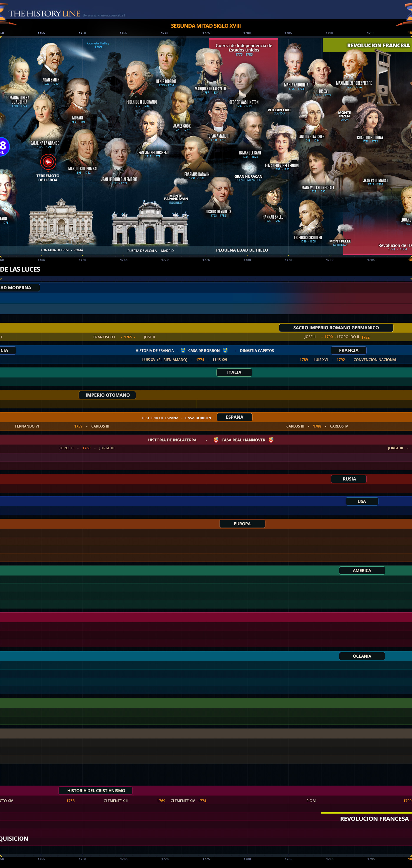This screenshot has height=868, width=412.
Task: Select the EUROPA row label
Action: click(x=242, y=524)
